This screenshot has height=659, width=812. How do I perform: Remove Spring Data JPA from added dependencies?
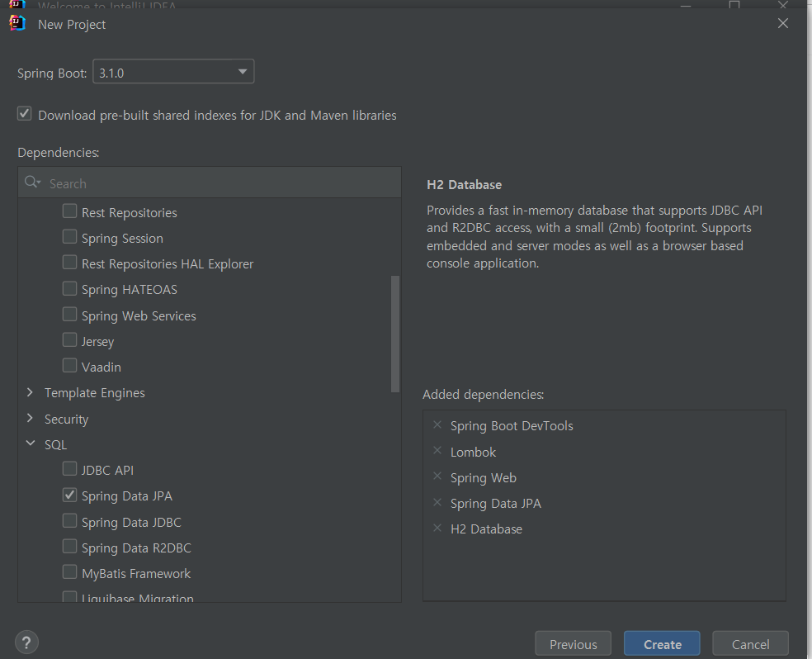(437, 503)
